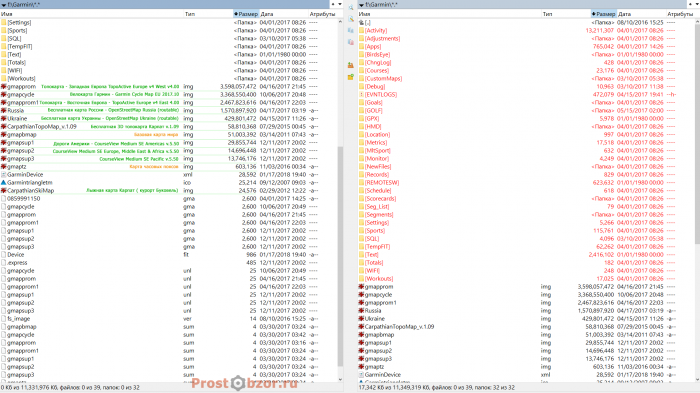Click the [EVNTLOGS] folder icon in the right panel

pos(362,95)
